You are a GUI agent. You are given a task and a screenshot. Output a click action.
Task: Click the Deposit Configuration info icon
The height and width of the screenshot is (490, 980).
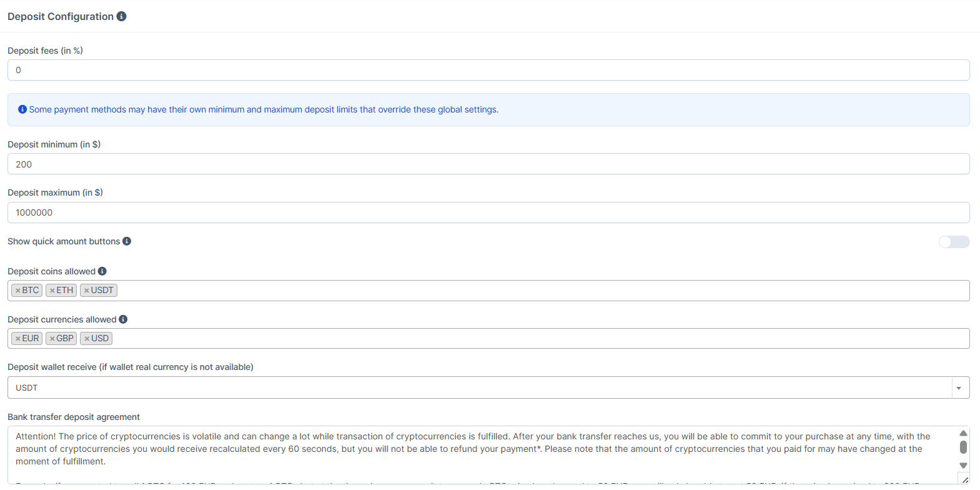121,16
